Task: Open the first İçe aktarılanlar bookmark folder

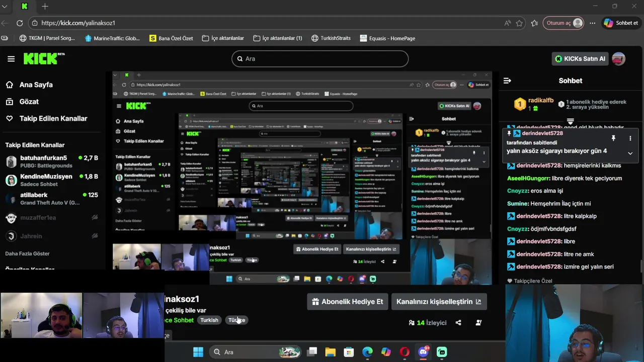Action: [223, 38]
